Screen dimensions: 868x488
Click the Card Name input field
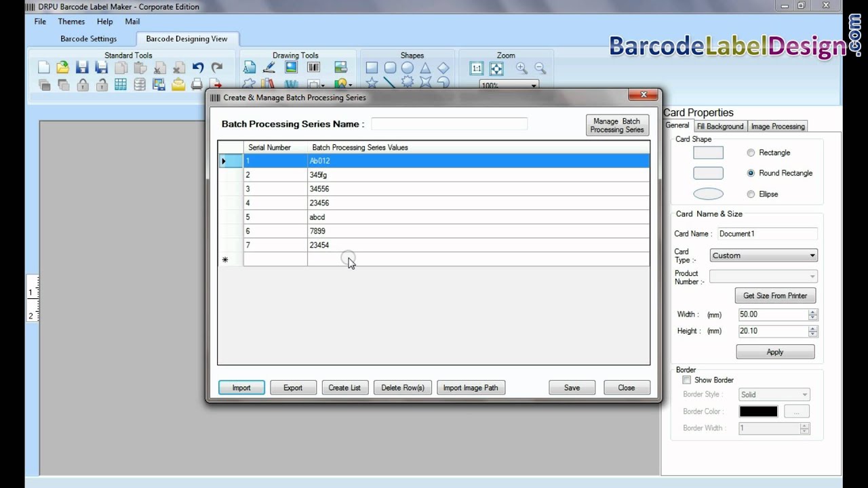click(767, 233)
